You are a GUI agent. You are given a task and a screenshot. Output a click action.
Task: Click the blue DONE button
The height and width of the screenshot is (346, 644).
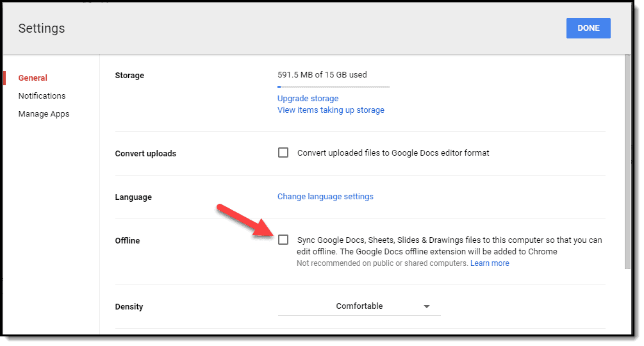588,28
